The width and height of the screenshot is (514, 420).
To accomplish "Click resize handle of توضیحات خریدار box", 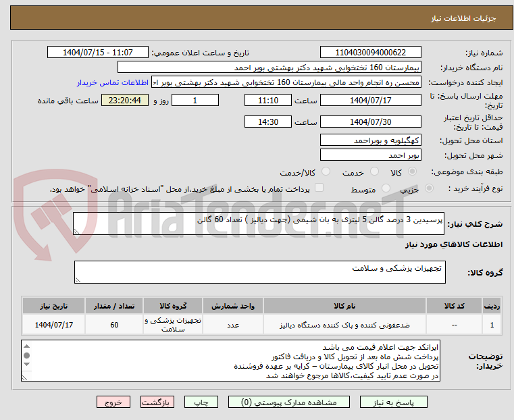I will point(24,377).
